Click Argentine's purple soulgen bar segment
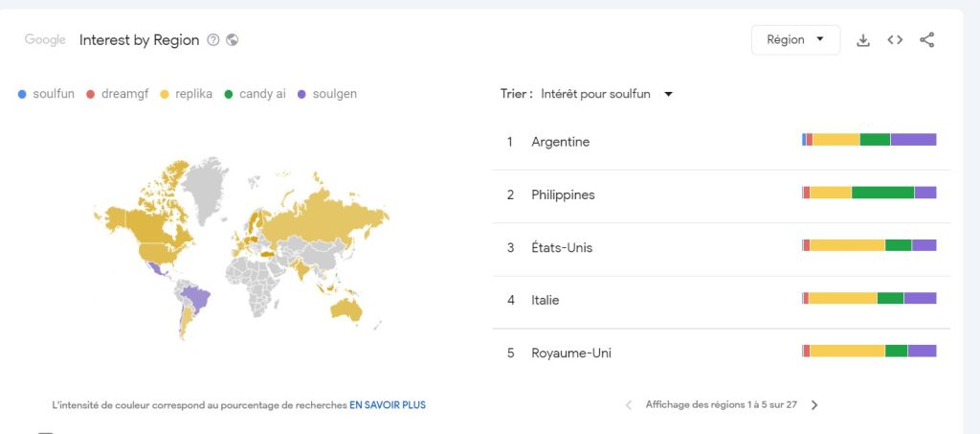This screenshot has width=980, height=434. tap(913, 140)
